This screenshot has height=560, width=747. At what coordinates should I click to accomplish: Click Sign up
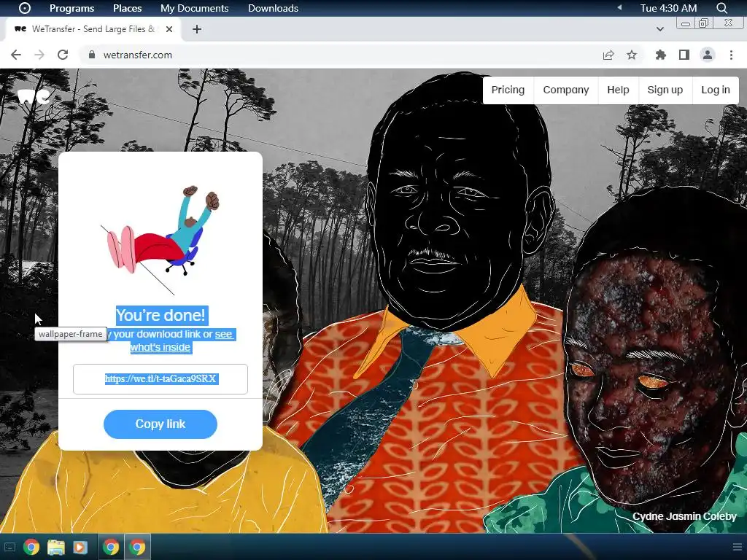point(665,90)
